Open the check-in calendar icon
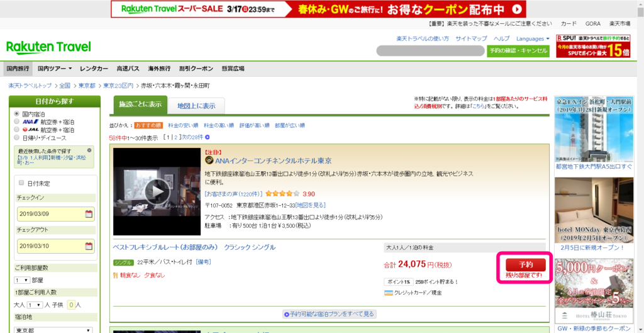The height and width of the screenshot is (333, 644). (89, 214)
